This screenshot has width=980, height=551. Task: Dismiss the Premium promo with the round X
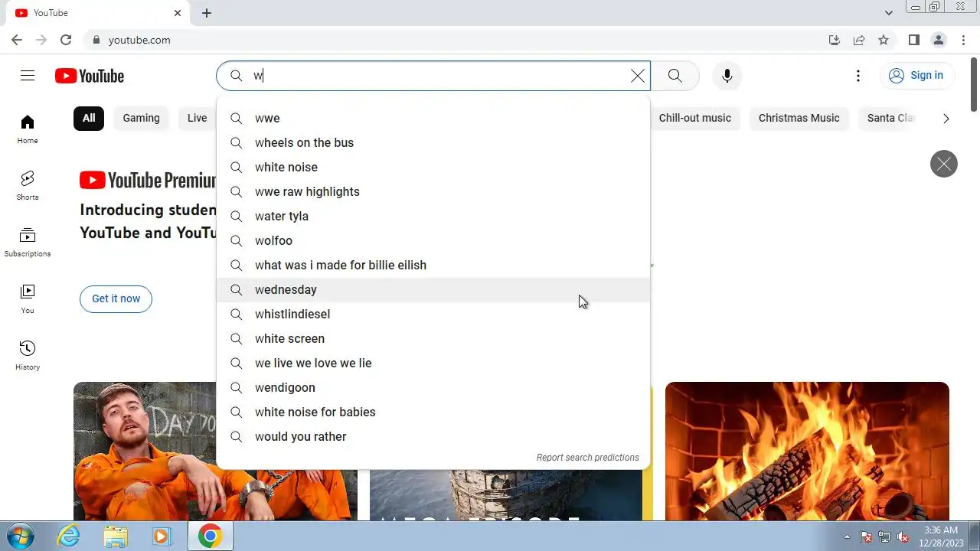click(x=943, y=164)
